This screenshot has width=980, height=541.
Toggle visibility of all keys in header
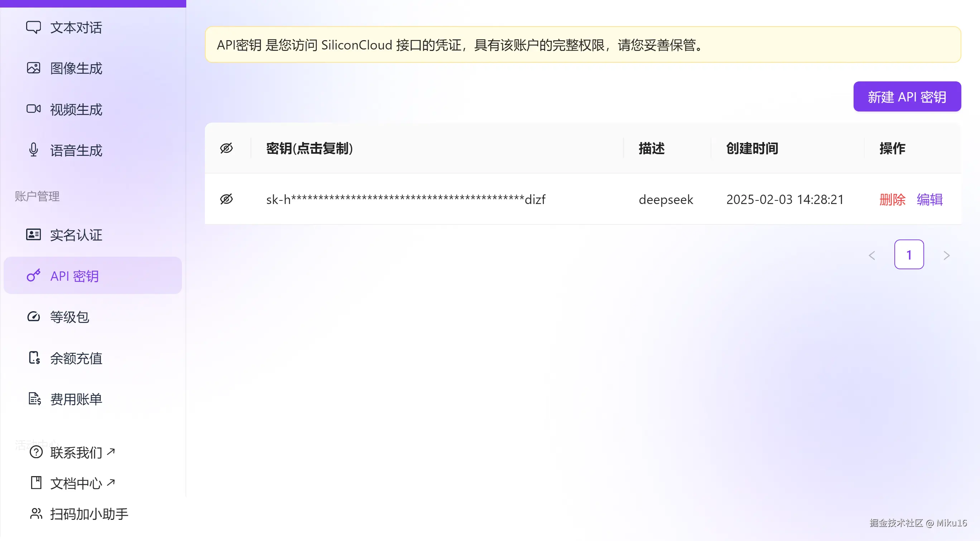(226, 148)
